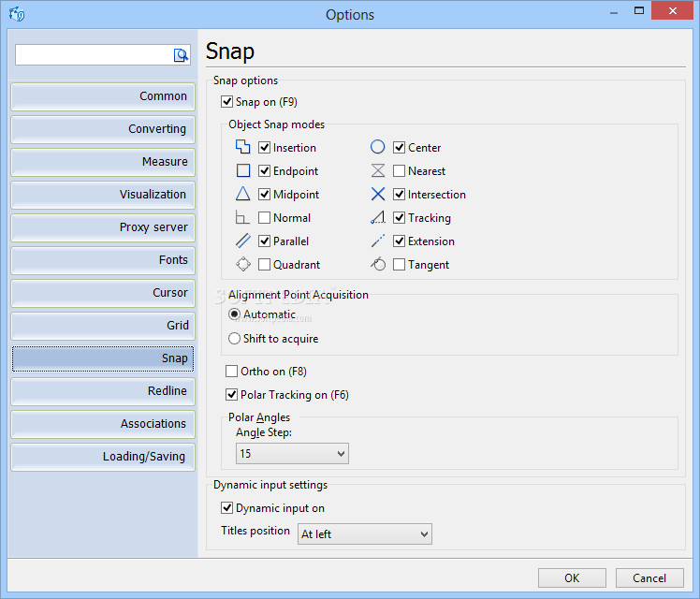The height and width of the screenshot is (599, 700).
Task: Uncheck the Center snap mode
Action: click(x=399, y=147)
